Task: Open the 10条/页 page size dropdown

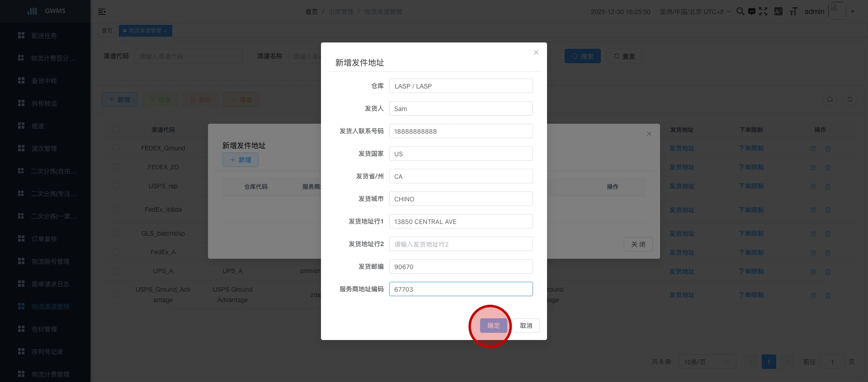Action: [x=707, y=362]
